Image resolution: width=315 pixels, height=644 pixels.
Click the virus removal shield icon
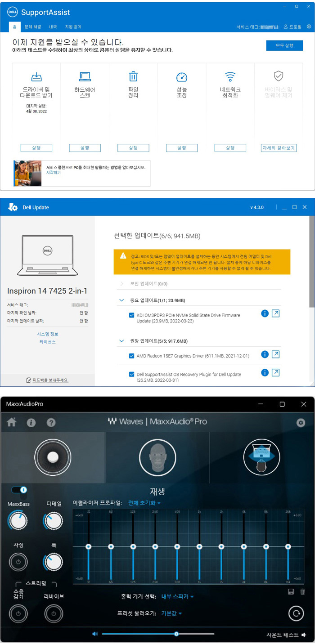[x=279, y=76]
